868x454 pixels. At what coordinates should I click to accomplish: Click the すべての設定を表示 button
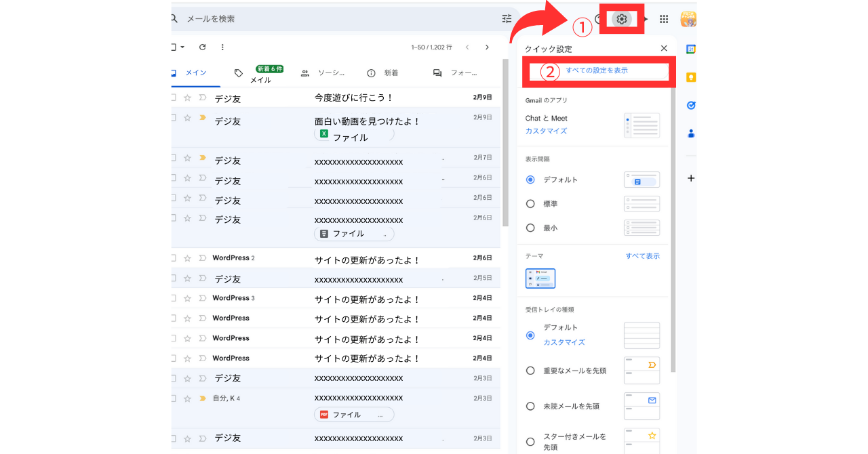[597, 70]
